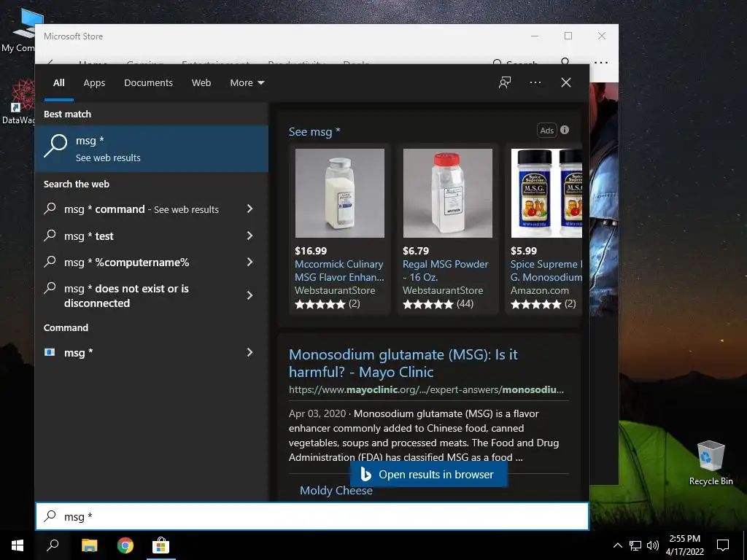Switch to the All search tab

click(x=58, y=83)
